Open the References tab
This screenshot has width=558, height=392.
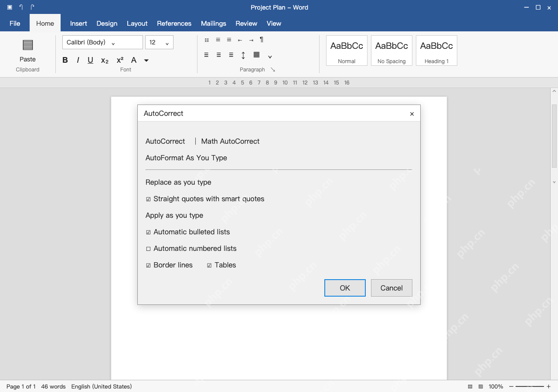point(174,24)
